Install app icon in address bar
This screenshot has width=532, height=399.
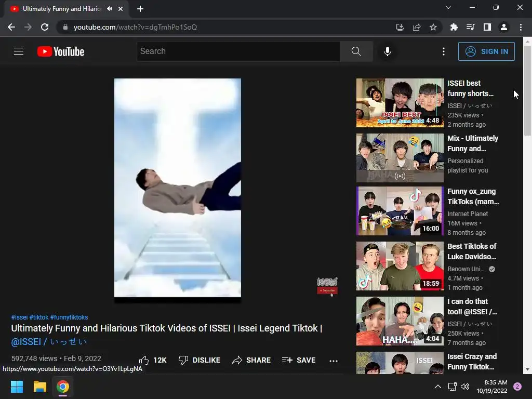pos(400,27)
